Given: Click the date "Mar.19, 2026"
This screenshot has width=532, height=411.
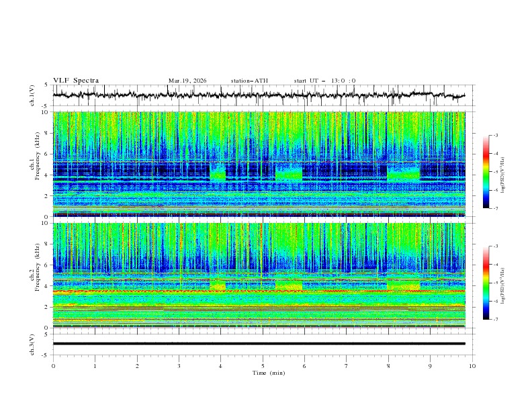Looking at the screenshot, I should pyautogui.click(x=187, y=81).
